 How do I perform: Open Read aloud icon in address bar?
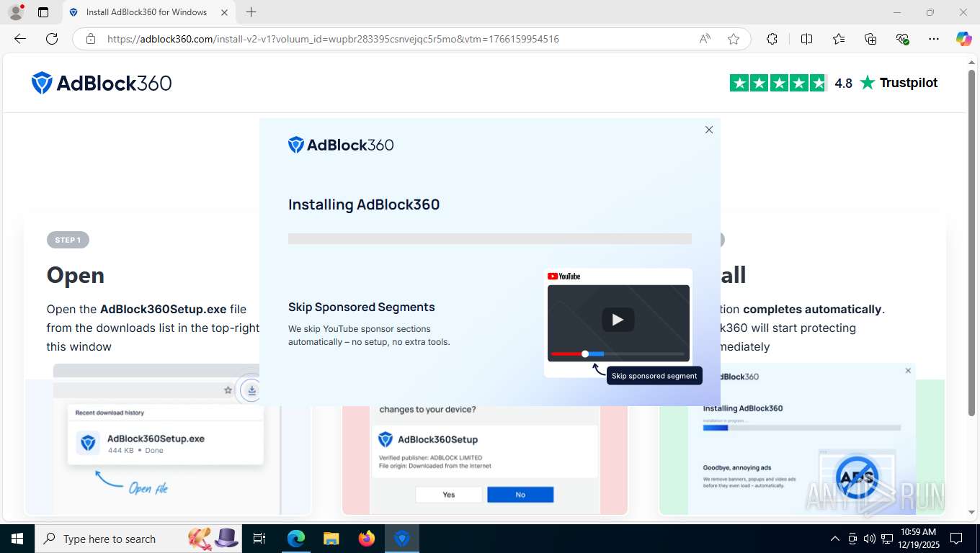pyautogui.click(x=705, y=39)
